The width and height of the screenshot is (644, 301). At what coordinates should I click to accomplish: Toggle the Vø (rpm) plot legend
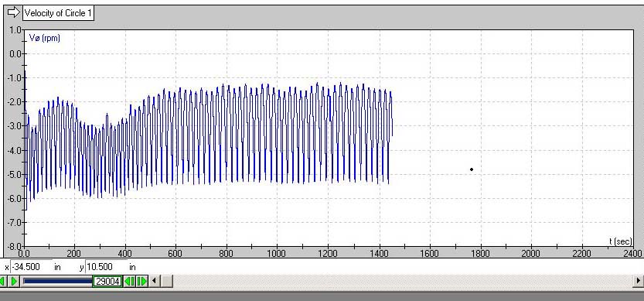click(x=45, y=38)
